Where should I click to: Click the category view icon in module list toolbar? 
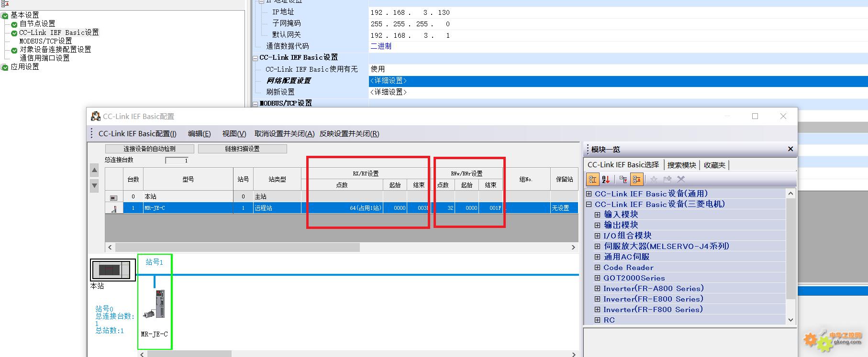point(592,180)
